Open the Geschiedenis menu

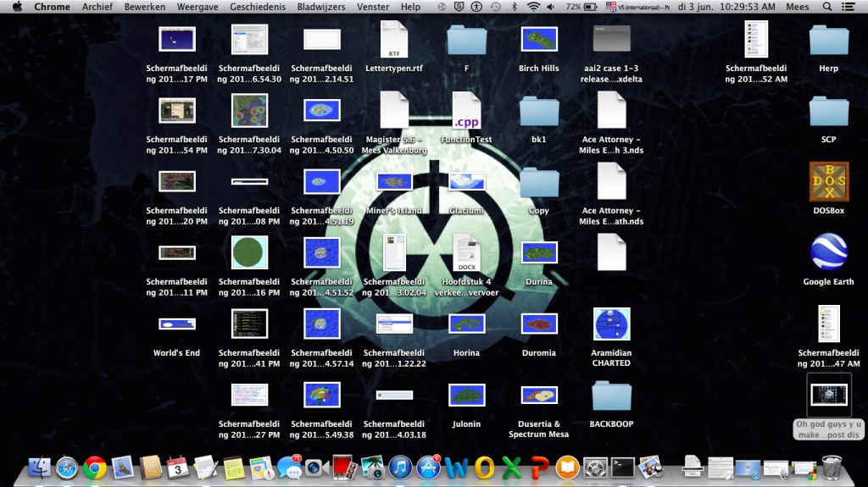(258, 7)
